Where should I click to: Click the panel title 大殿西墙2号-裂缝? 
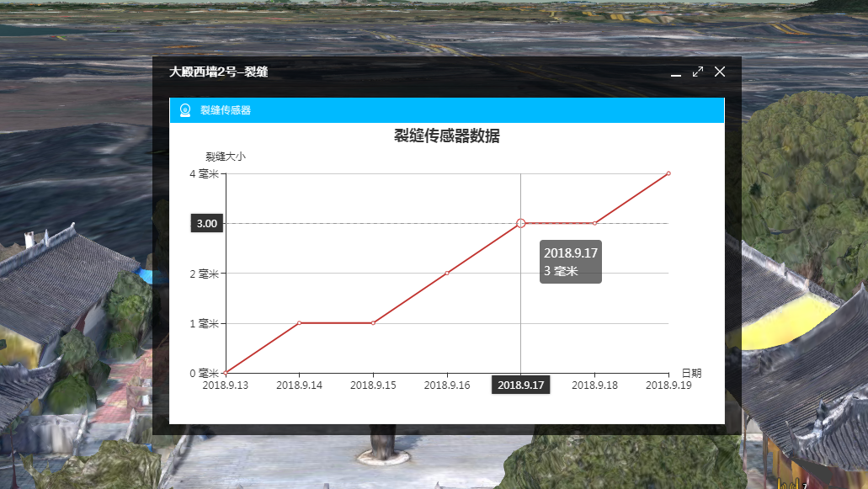coord(218,72)
